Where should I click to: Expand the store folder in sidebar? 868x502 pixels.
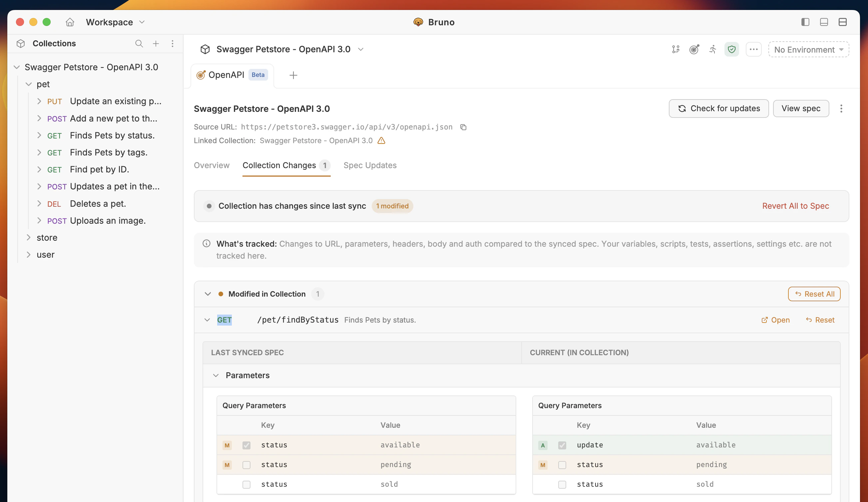tap(29, 238)
